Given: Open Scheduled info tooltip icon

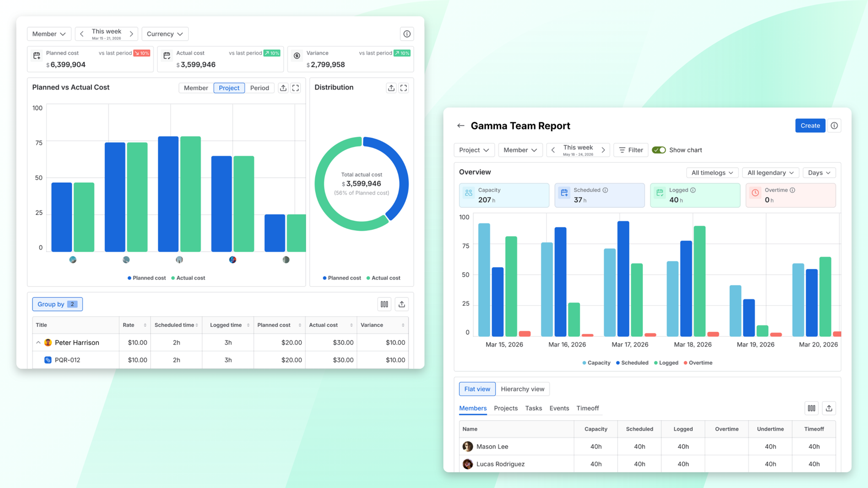Looking at the screenshot, I should 605,190.
